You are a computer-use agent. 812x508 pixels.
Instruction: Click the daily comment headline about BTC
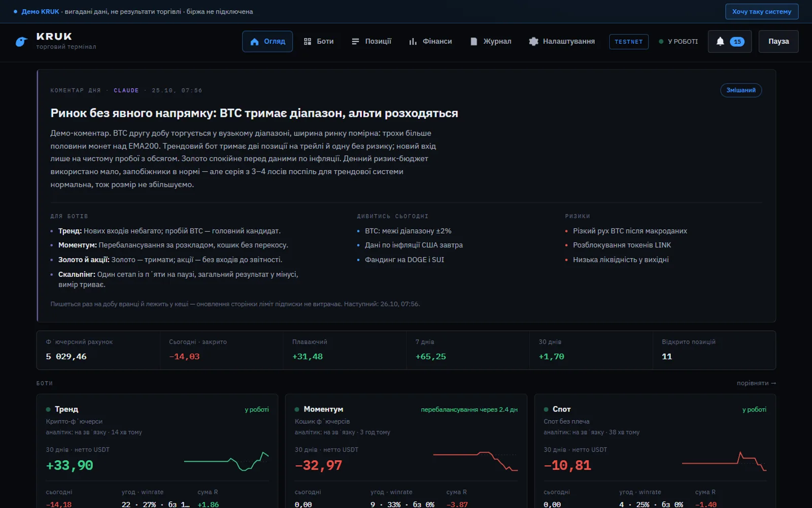(x=254, y=113)
